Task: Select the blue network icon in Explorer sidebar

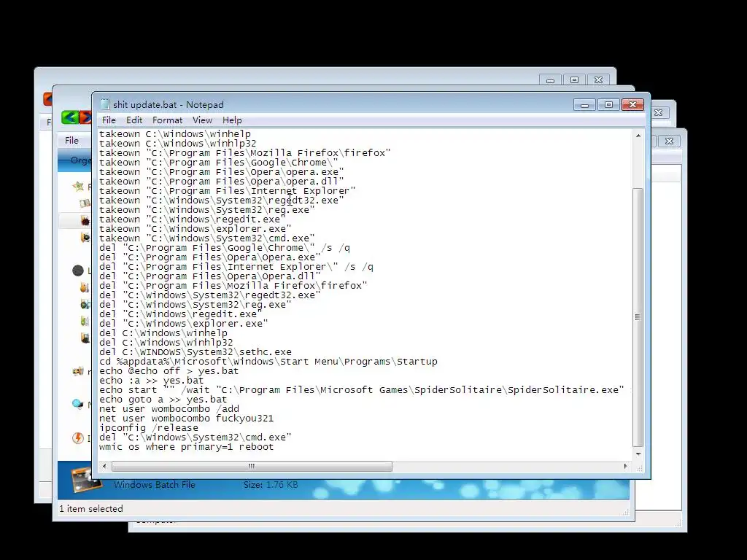Action: 77,404
